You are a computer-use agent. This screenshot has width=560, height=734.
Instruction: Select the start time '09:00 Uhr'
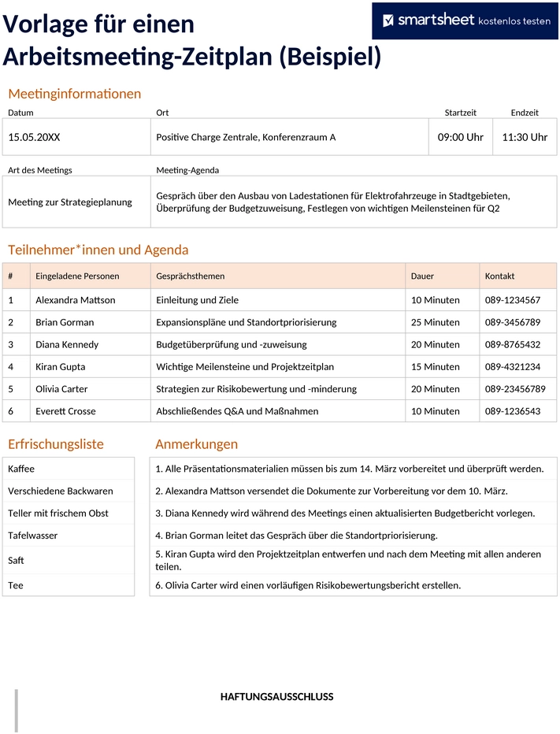click(x=460, y=137)
